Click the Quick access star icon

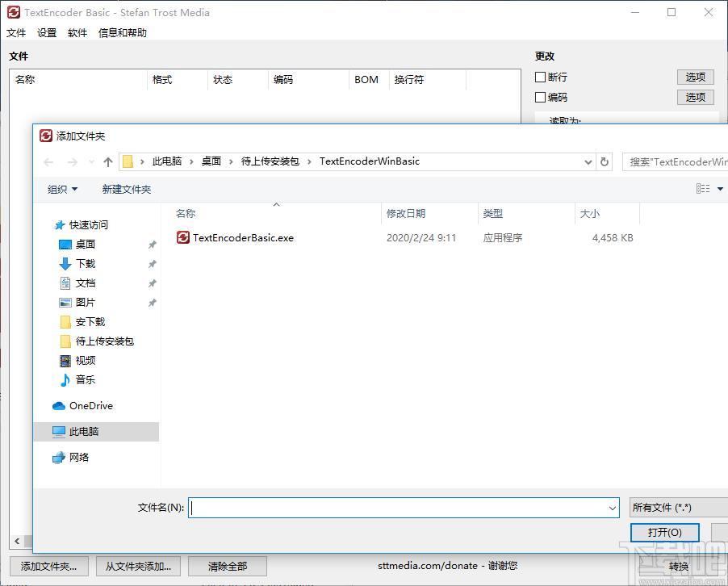pos(60,225)
